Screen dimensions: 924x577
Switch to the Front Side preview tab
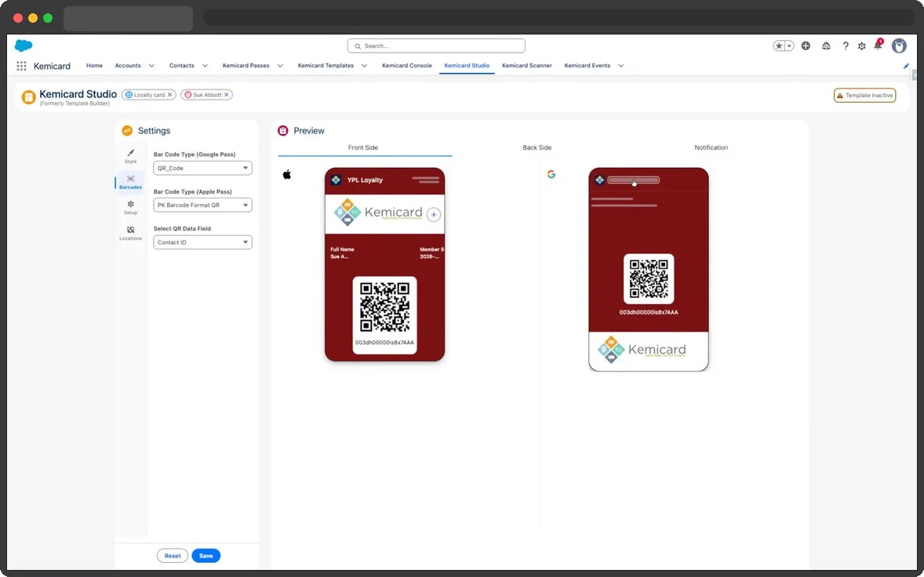coord(363,148)
